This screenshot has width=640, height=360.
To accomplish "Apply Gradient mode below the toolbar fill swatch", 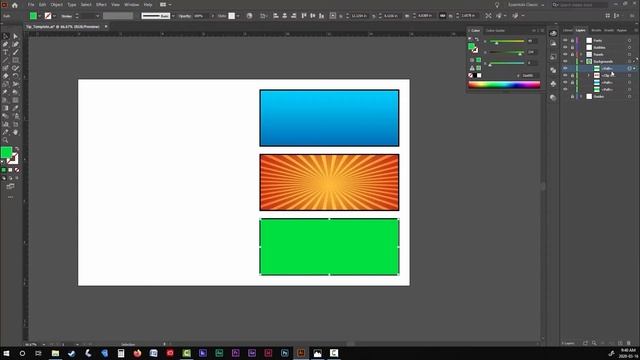I will point(11,170).
